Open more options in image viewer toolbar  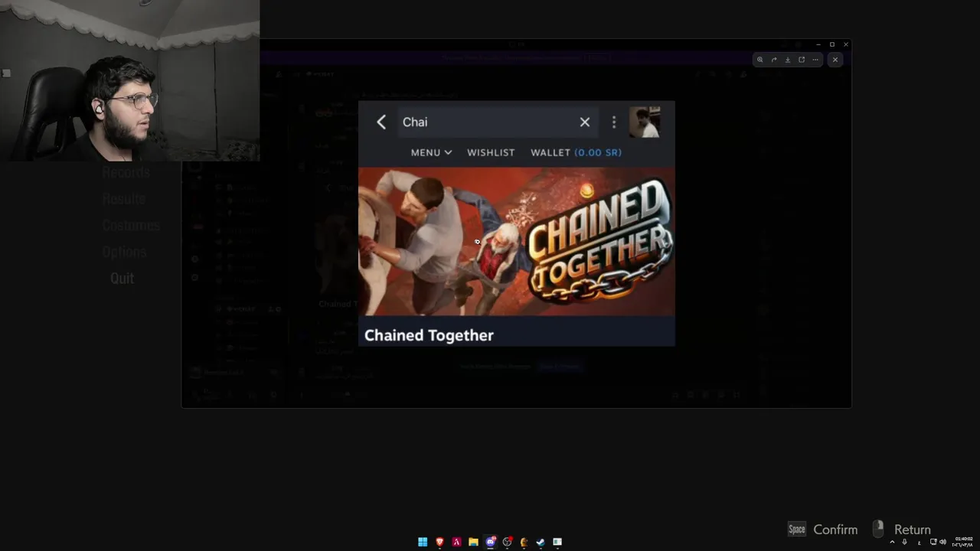(x=815, y=60)
